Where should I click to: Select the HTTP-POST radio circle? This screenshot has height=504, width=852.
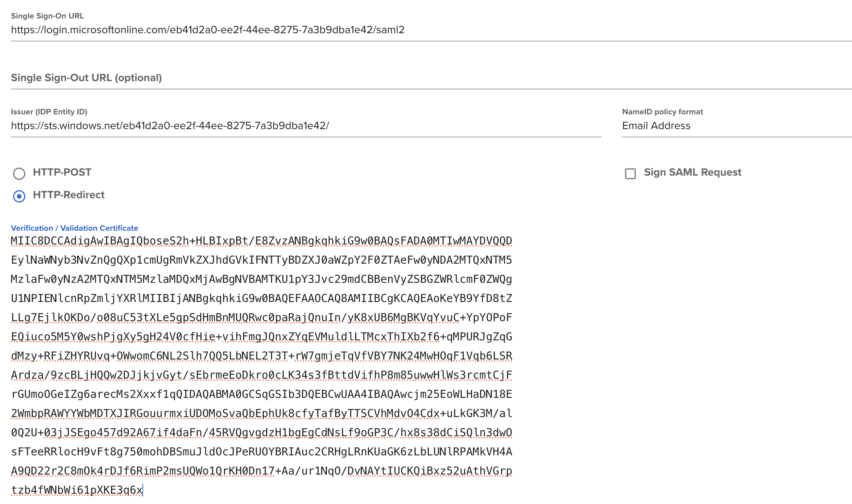click(19, 174)
